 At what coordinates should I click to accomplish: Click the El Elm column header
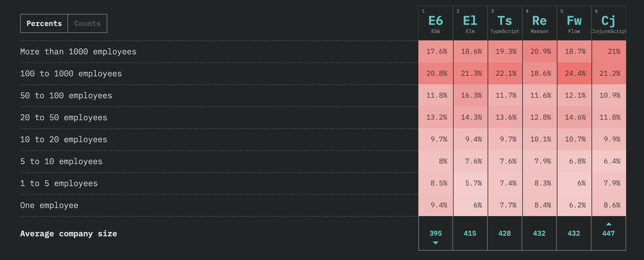(x=470, y=23)
